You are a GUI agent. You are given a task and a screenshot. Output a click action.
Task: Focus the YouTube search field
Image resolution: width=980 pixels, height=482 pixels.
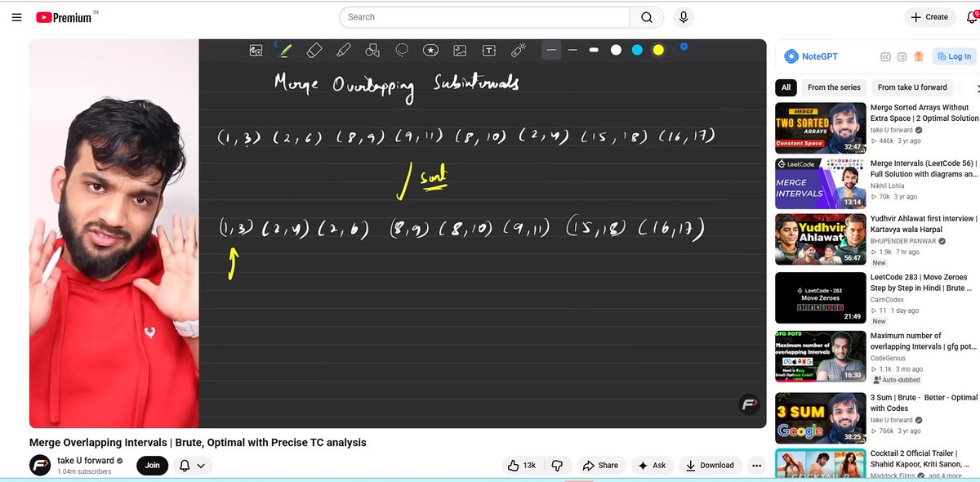(x=484, y=17)
